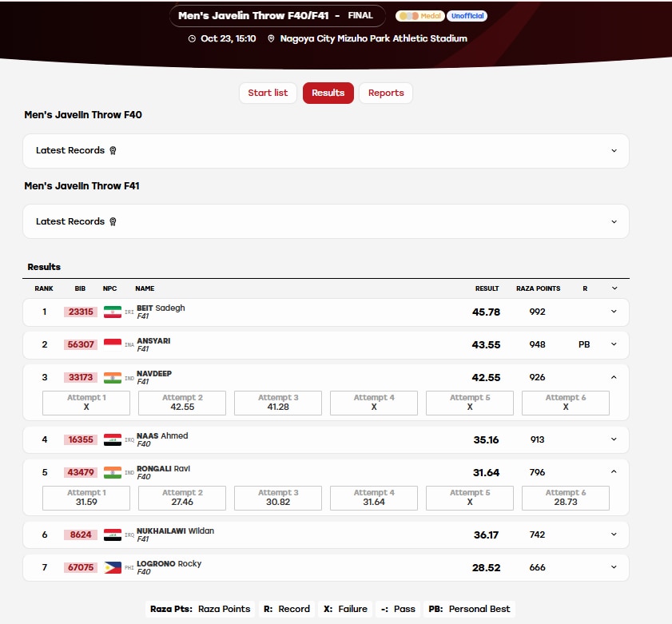
Task: Open athlete name RONGALI Ravi
Action: coord(163,468)
